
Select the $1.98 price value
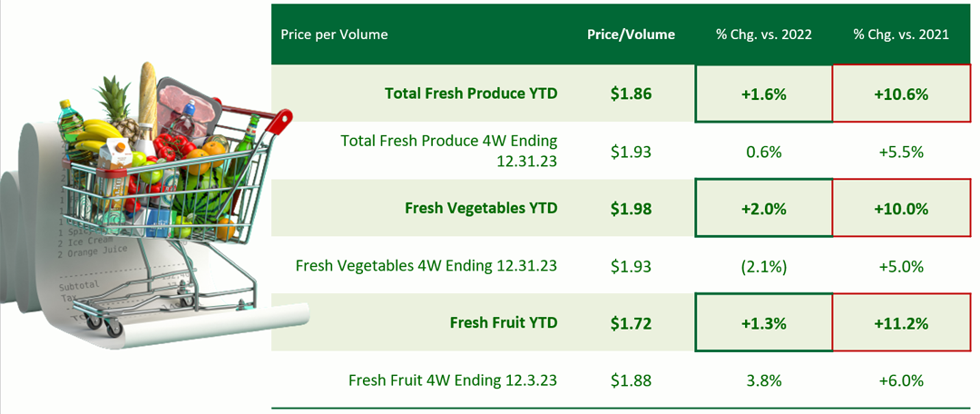[x=631, y=208]
